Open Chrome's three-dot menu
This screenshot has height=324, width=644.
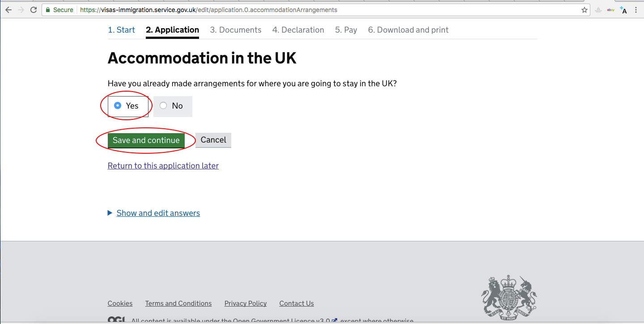[636, 10]
